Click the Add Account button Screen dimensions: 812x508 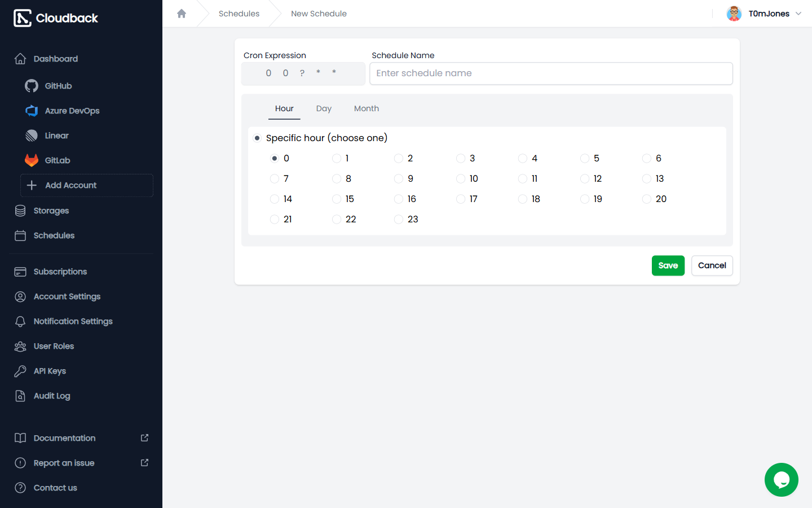coord(87,185)
